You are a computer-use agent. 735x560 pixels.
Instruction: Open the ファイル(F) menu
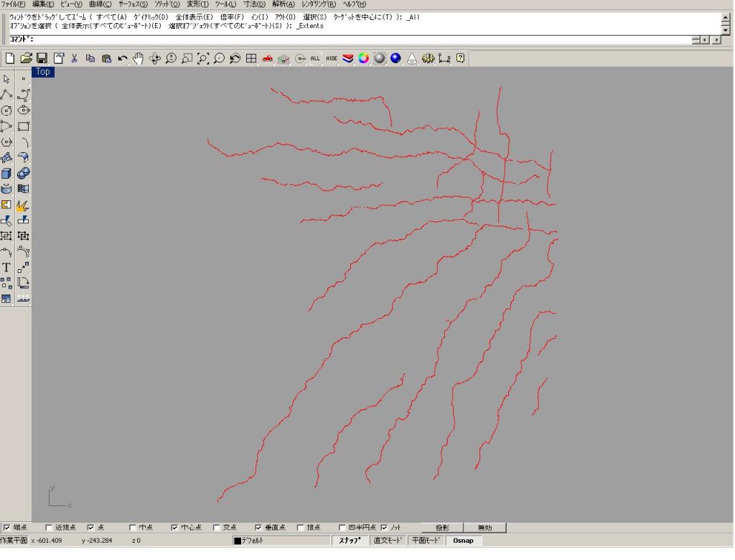pos(13,4)
